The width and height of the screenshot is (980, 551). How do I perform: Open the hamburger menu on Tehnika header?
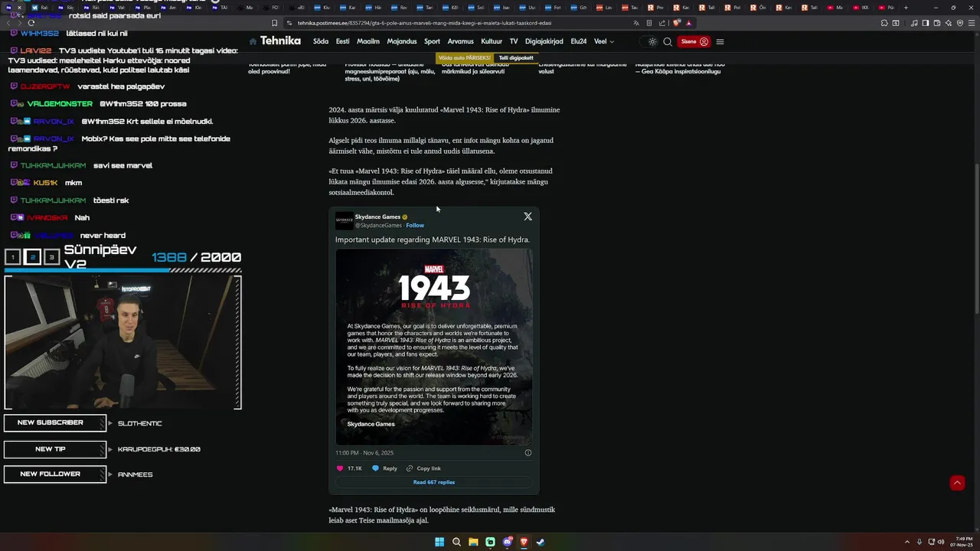[x=720, y=41]
